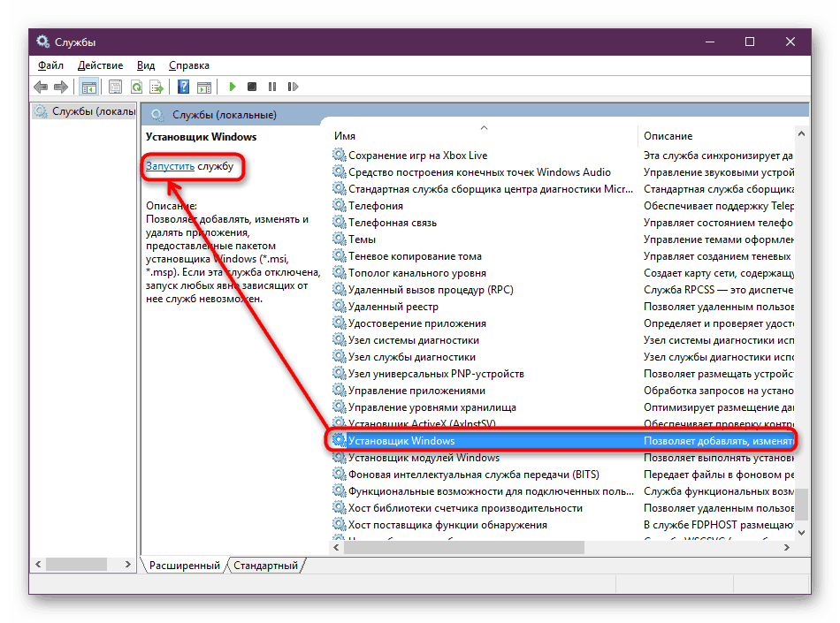Select Узел универсальных PNP-устройств service
This screenshot has width=840, height=623.
click(436, 374)
